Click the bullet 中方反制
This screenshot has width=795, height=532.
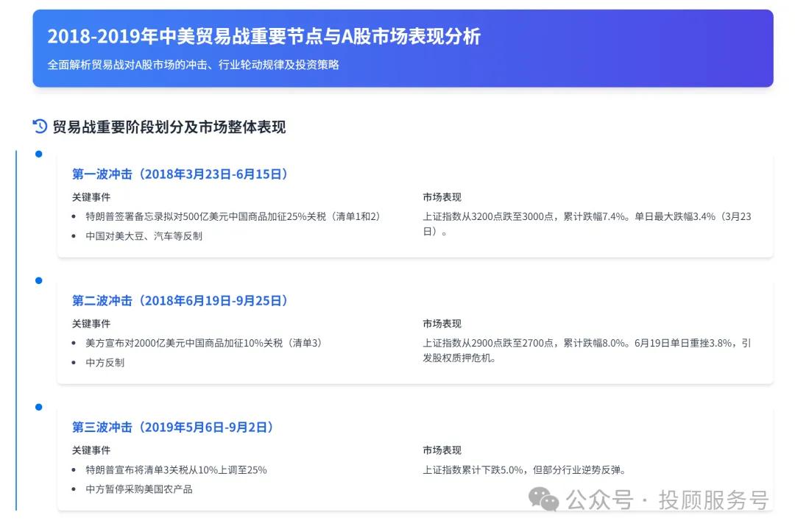[x=105, y=363]
